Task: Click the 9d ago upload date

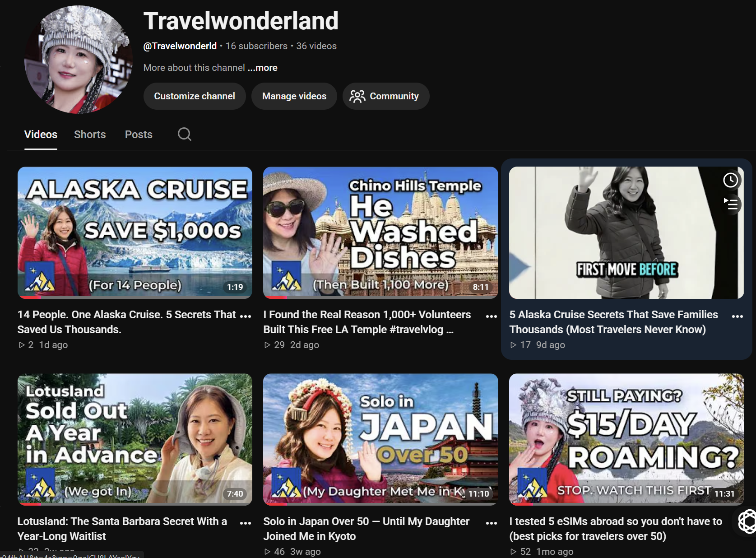Action: point(551,345)
